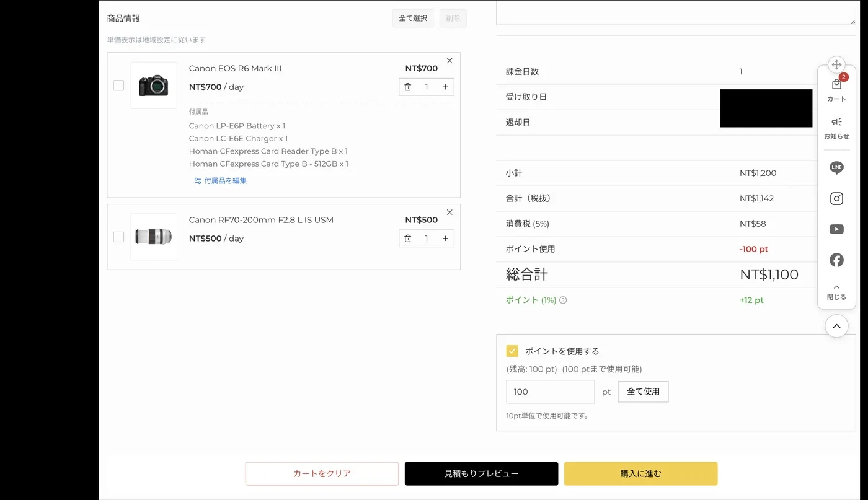Screen dimensions: 868x500
Task: Click the ポイント (1%) help question icon
Action: (563, 300)
